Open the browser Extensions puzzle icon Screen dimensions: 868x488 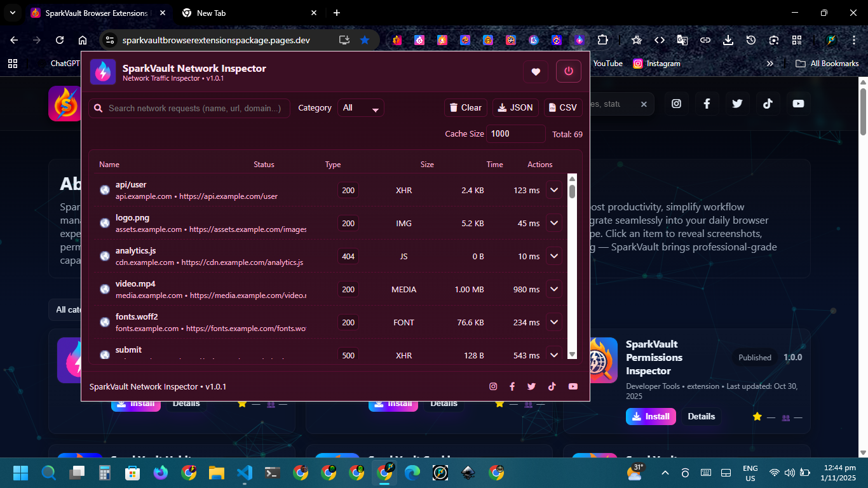point(602,40)
